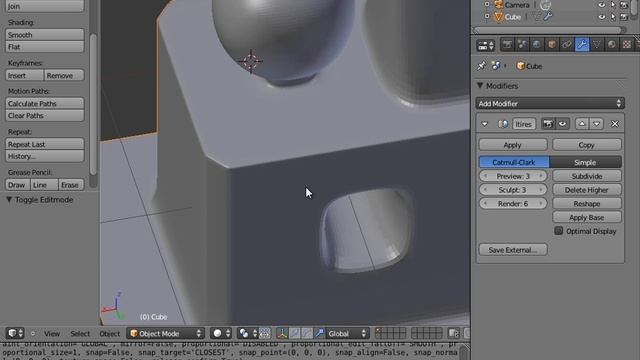Toggle Cube selectability arrow in outliner

(613, 17)
